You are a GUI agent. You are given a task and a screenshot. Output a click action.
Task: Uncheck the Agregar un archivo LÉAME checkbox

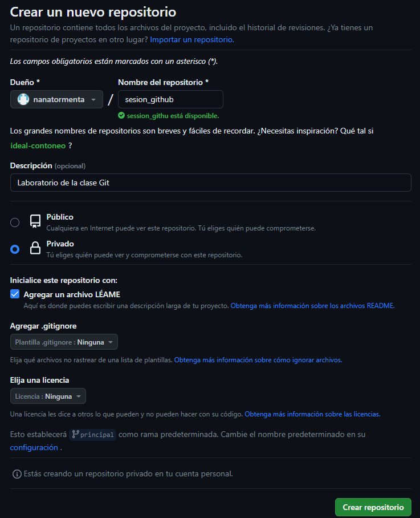coord(14,294)
